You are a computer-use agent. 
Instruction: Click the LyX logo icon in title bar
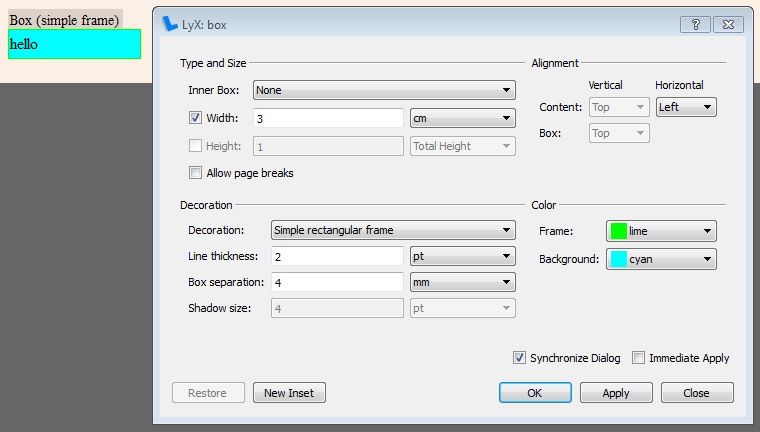pos(170,25)
